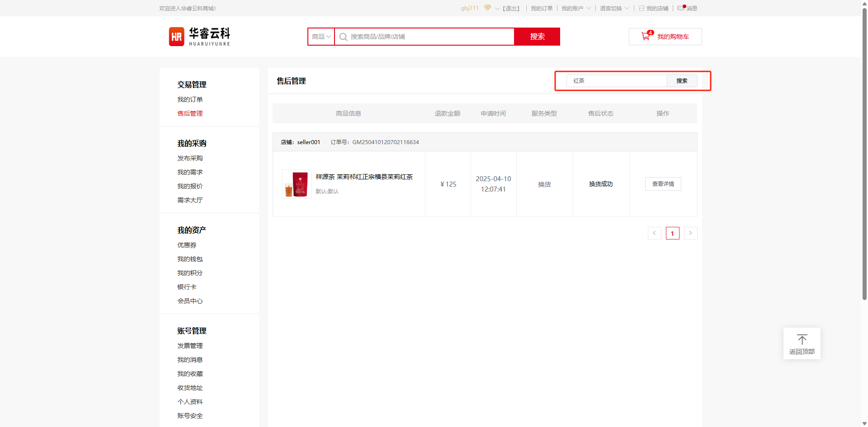Expand the 语言切换 language dropdown
This screenshot has height=427, width=868.
click(614, 9)
